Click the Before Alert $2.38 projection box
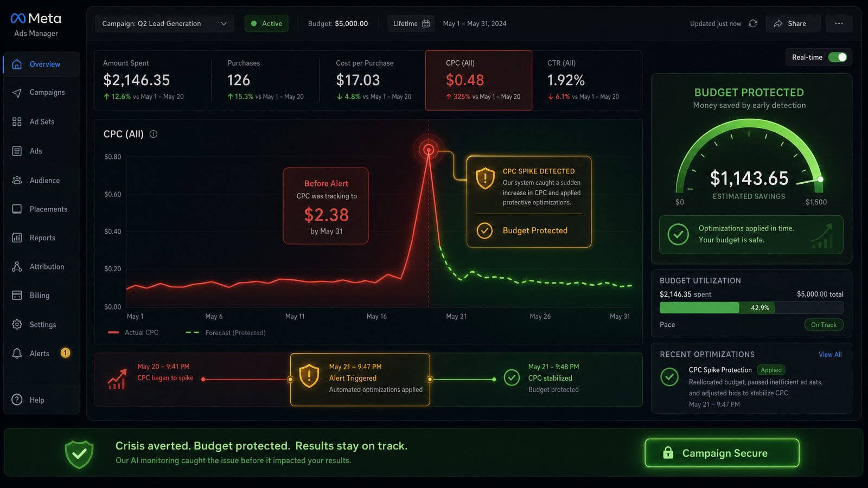 tap(326, 206)
